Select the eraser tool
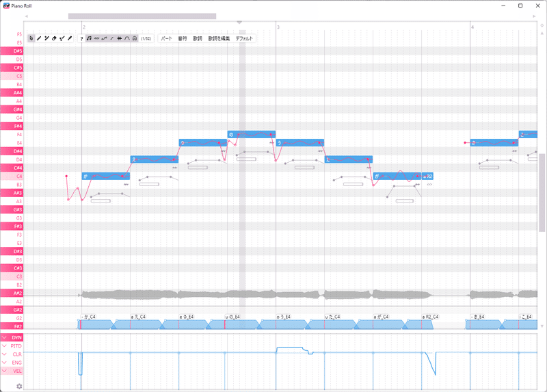 [x=55, y=38]
